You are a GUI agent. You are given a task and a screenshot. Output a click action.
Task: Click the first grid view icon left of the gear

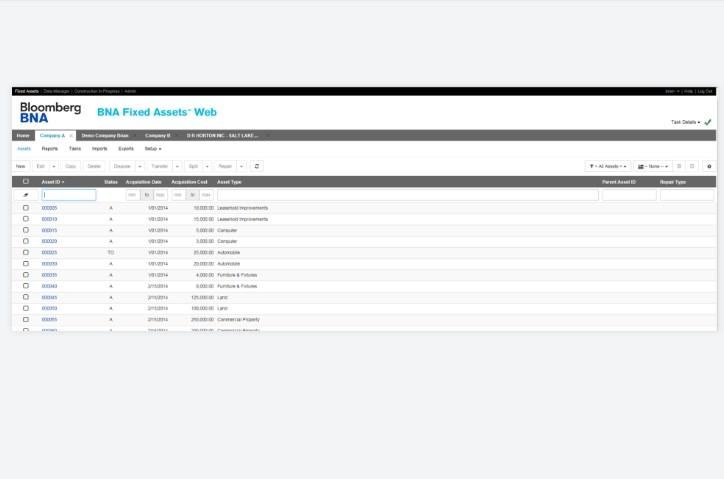coord(679,166)
